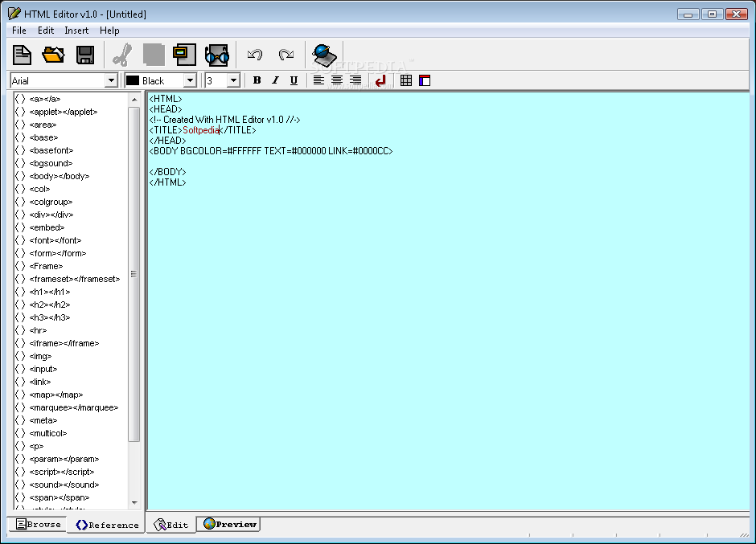Select the <hr> tag entry
The width and height of the screenshot is (756, 544).
pos(38,330)
